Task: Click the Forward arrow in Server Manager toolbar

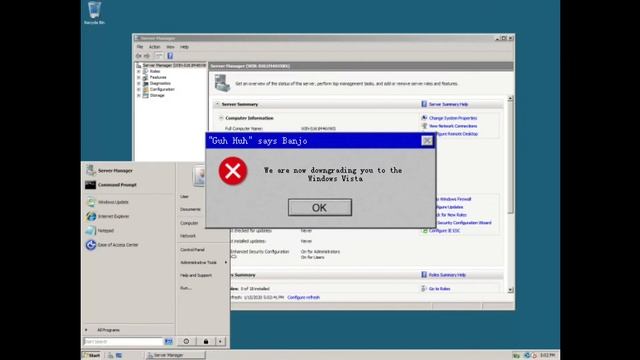Action: click(x=147, y=56)
